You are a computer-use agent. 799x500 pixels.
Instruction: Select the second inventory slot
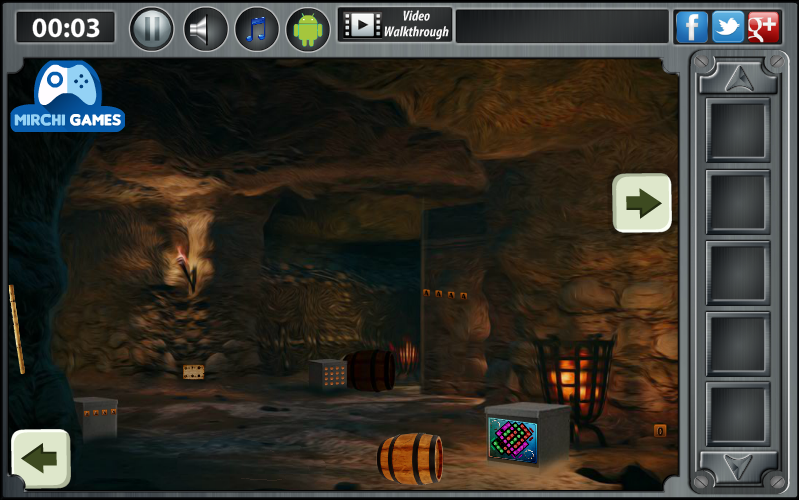pos(737,202)
